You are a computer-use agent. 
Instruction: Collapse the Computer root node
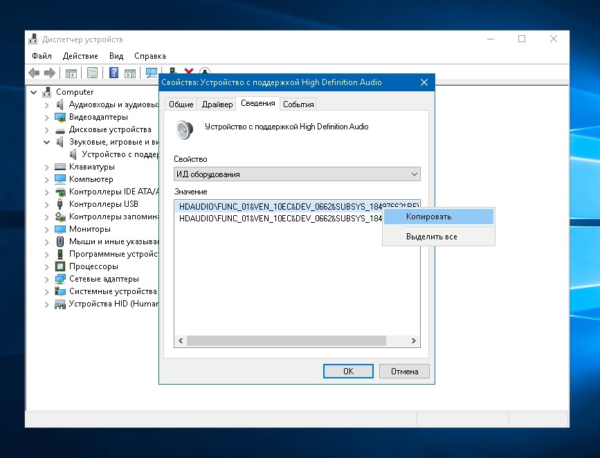(x=34, y=92)
